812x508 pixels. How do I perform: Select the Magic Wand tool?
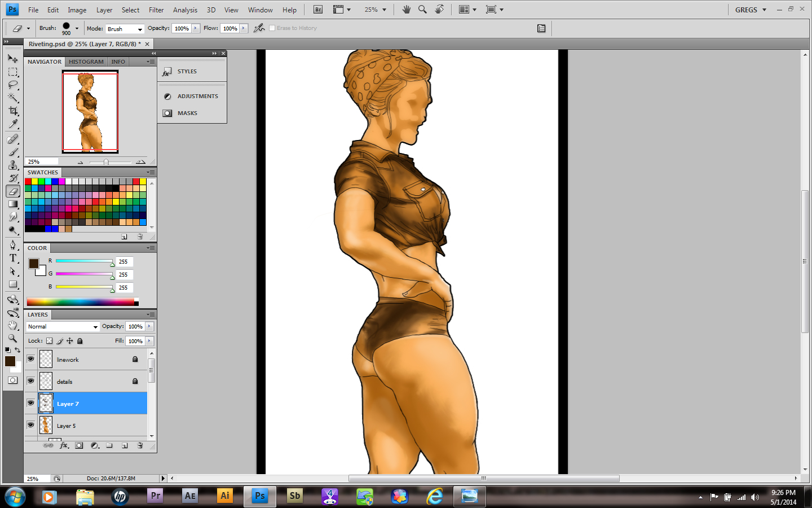13,98
